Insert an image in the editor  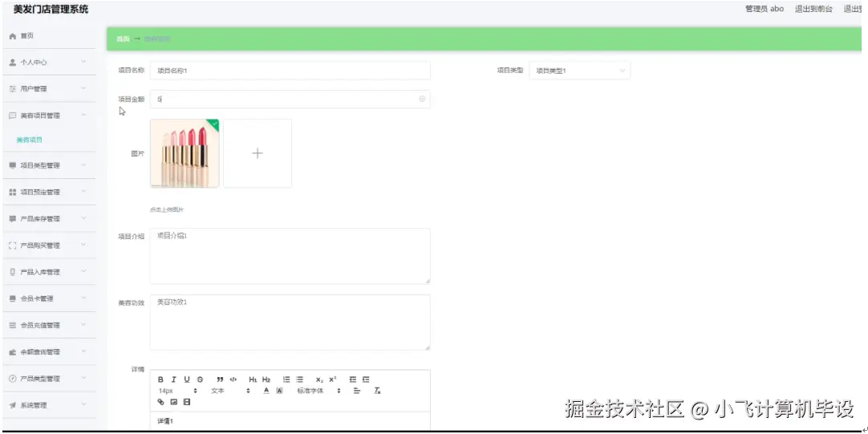pos(174,402)
